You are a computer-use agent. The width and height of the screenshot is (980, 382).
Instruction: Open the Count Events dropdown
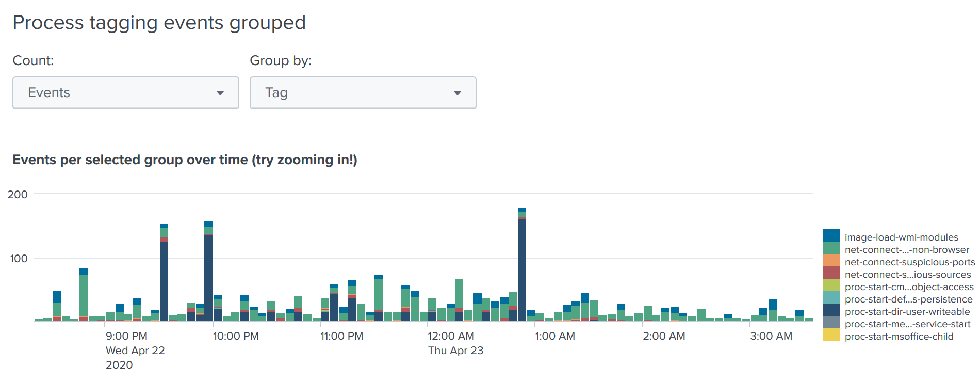point(125,93)
